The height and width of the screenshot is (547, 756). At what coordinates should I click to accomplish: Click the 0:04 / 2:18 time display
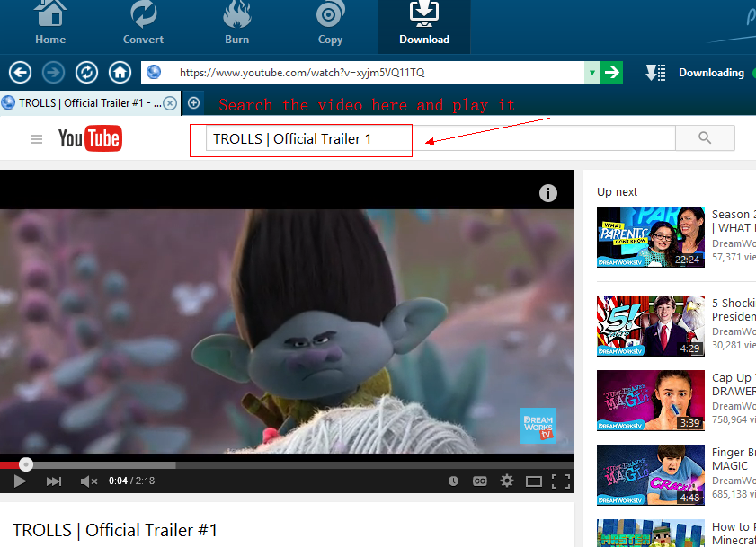click(131, 481)
